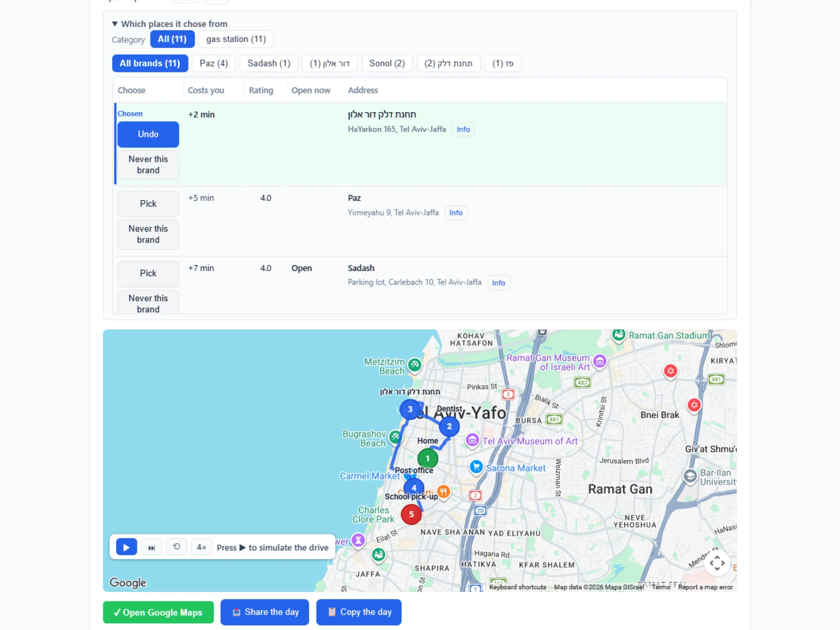The height and width of the screenshot is (630, 840).
Task: Start the drive simulation play button
Action: coord(126,547)
